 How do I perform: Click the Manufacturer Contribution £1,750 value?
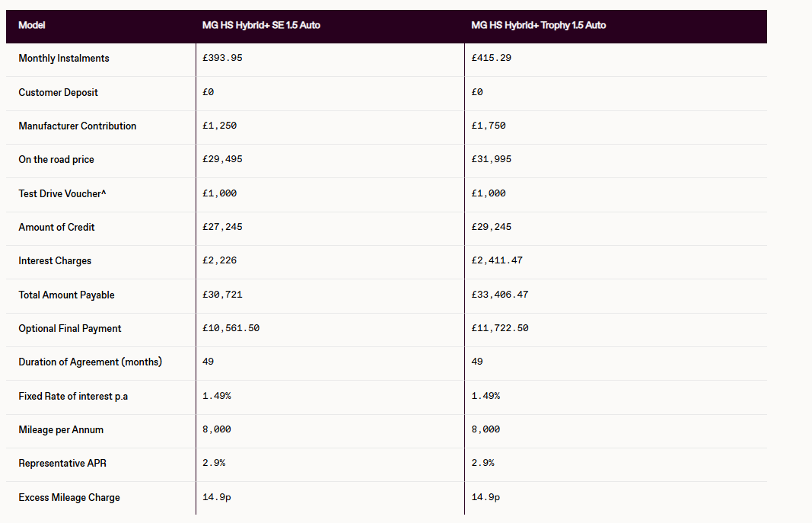coord(489,126)
